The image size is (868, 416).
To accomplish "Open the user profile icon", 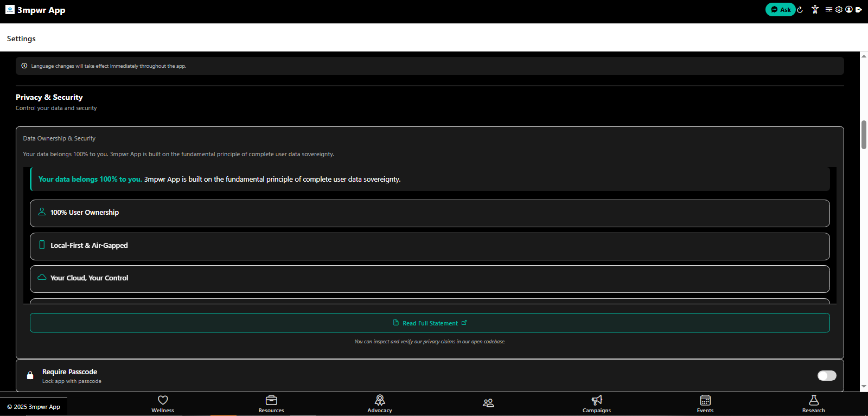I will point(849,9).
